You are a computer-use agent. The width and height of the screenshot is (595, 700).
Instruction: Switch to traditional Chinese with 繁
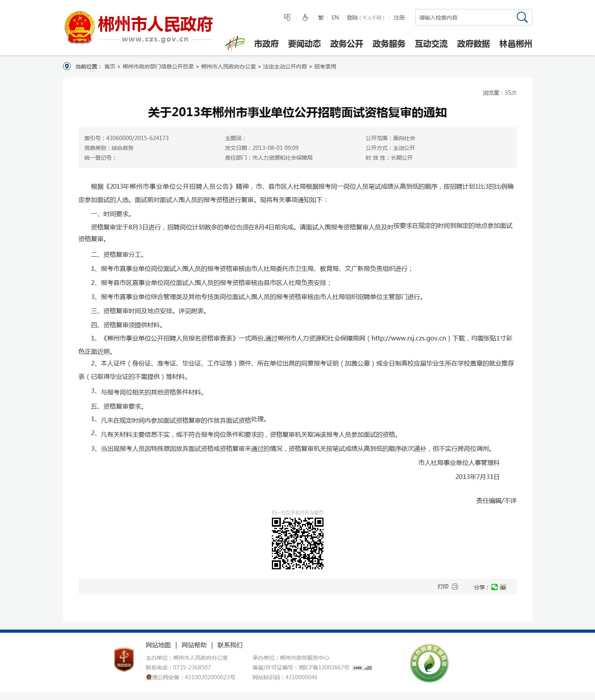[321, 18]
